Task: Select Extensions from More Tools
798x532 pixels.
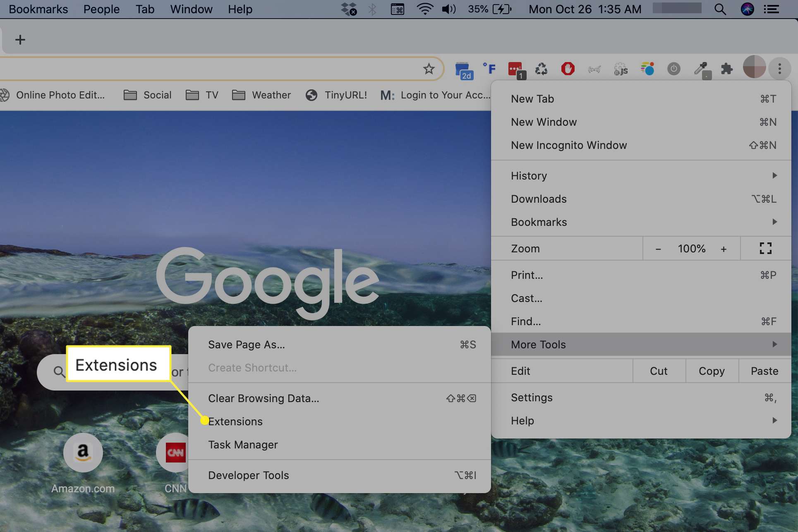Action: click(235, 422)
